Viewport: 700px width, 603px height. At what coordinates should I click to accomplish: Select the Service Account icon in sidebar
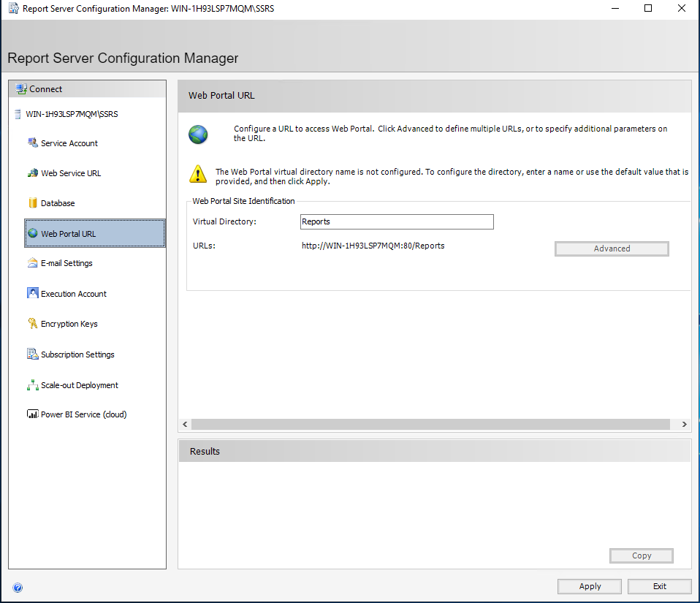coord(32,143)
